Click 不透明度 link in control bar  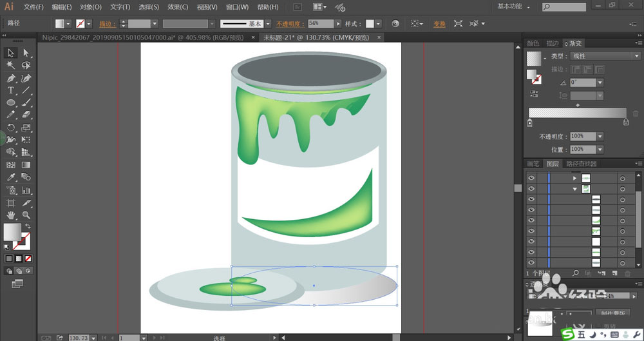click(x=291, y=24)
